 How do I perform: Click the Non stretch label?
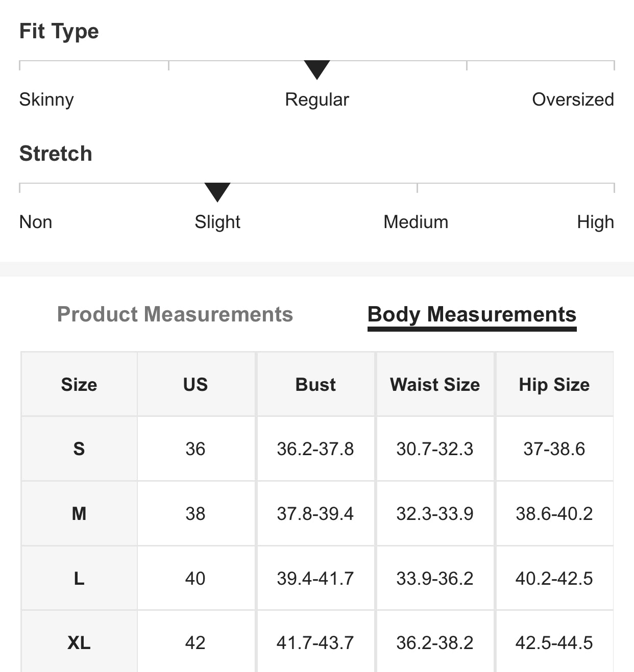pos(36,222)
